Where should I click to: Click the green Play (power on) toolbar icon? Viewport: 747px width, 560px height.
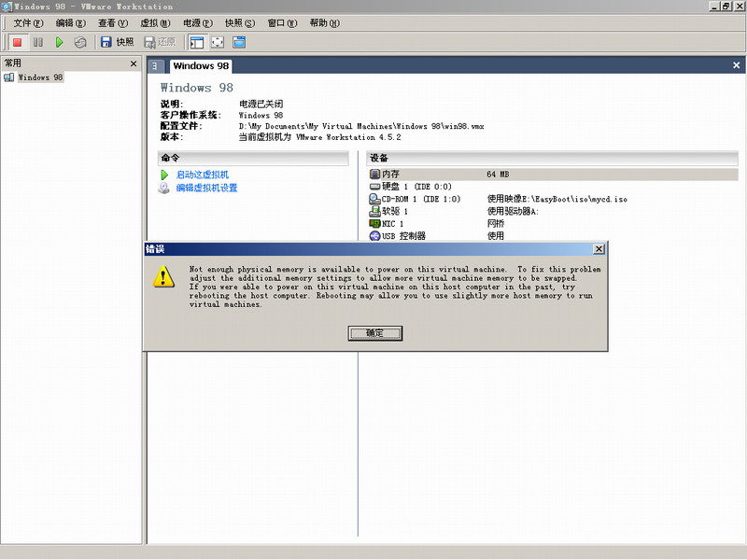tap(59, 42)
